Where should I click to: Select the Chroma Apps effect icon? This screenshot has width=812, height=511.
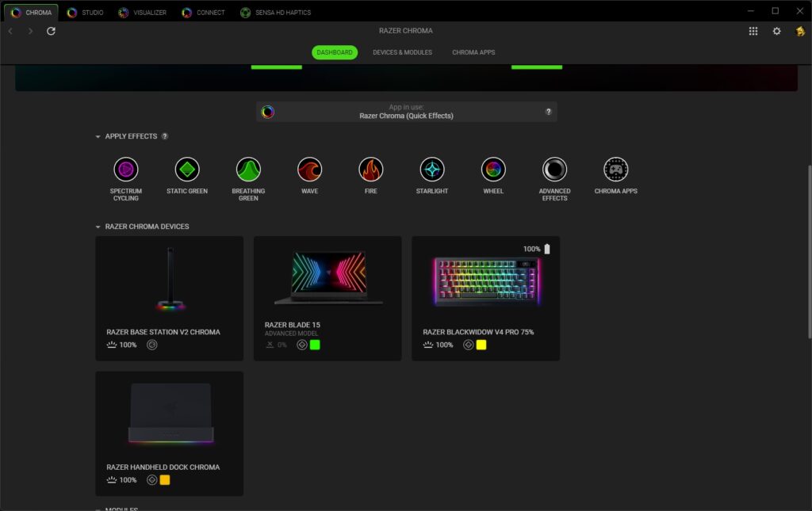click(x=615, y=169)
